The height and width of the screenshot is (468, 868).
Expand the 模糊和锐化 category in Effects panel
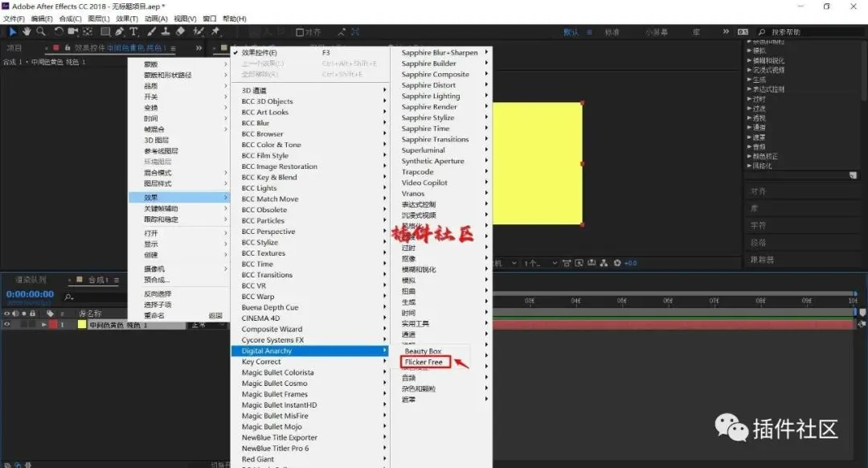point(749,60)
